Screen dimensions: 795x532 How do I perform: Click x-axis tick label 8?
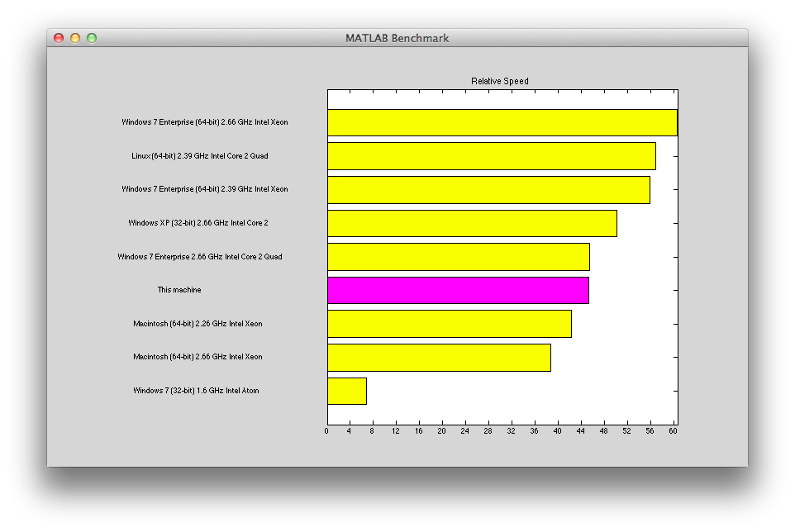[372, 431]
